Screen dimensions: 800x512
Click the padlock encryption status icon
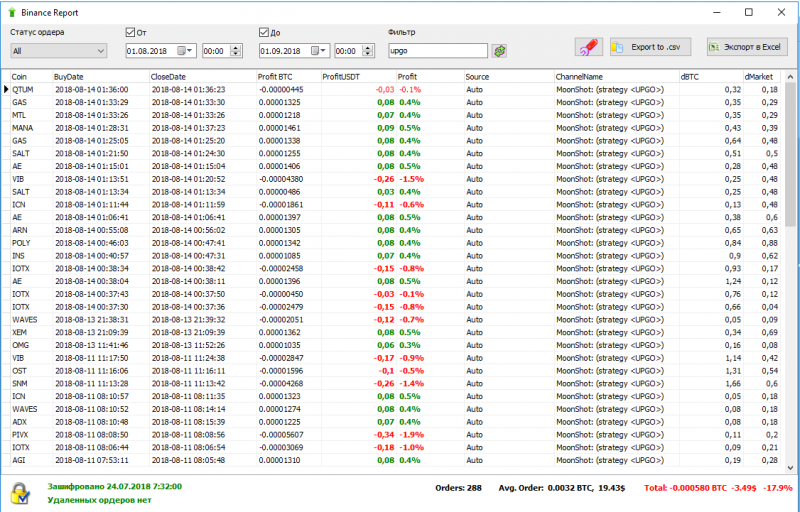pos(19,492)
